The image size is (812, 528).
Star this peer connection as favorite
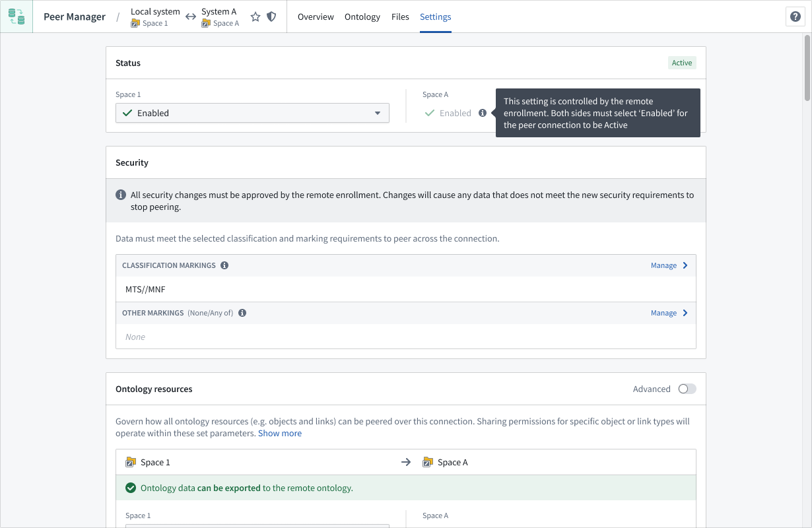coord(255,17)
